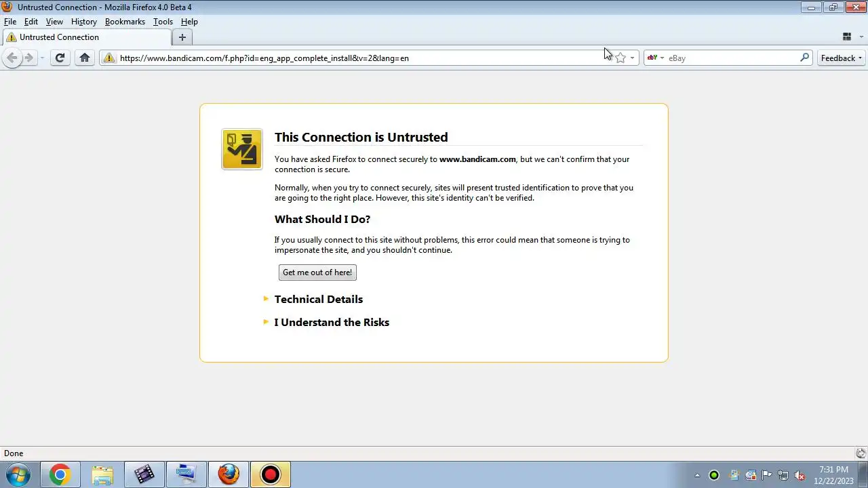Go to the Home page
The width and height of the screenshot is (868, 488).
85,58
